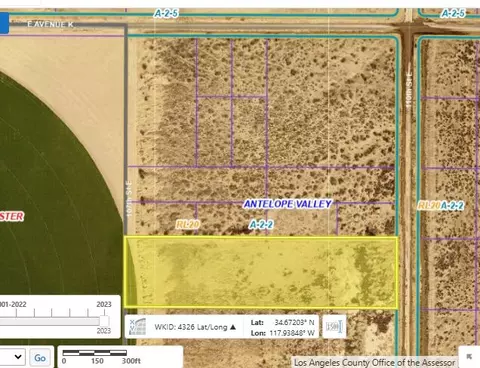Click the latitude value 34.67203° N
The image size is (480, 368).
point(294,322)
